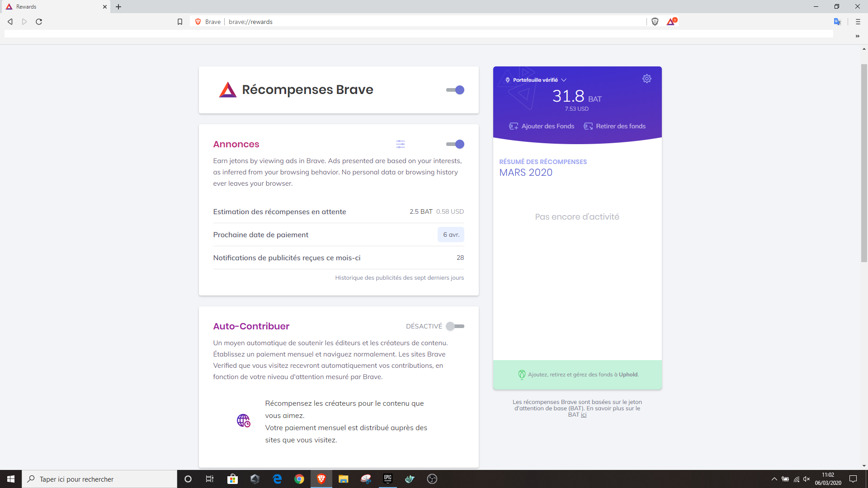The image size is (868, 488).
Task: Click the Windows search box in taskbar
Action: coord(99,479)
